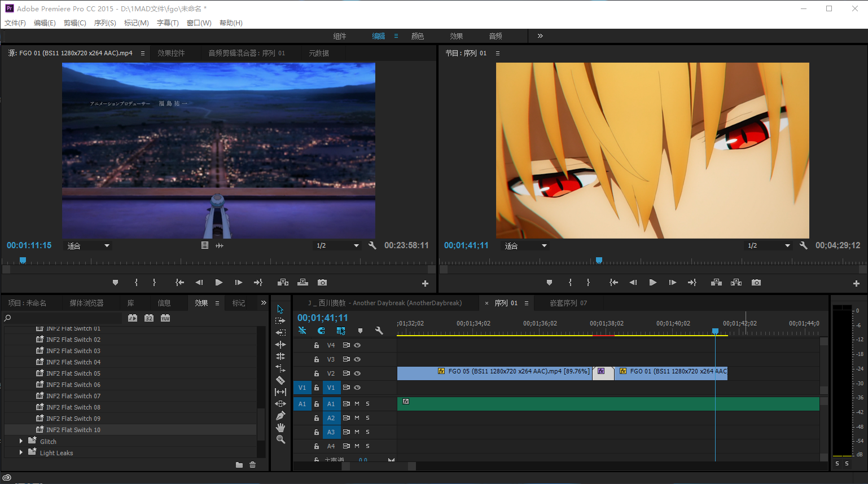The width and height of the screenshot is (868, 484).
Task: Open the 序列(S) menu
Action: click(105, 23)
